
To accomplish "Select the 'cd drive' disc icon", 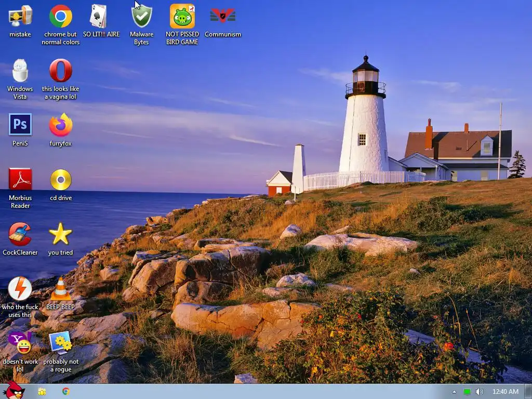I will [x=61, y=179].
